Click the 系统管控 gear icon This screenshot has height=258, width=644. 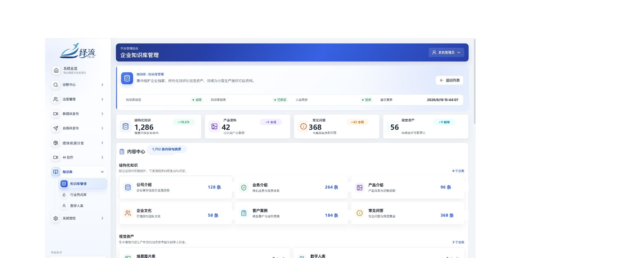tap(56, 218)
